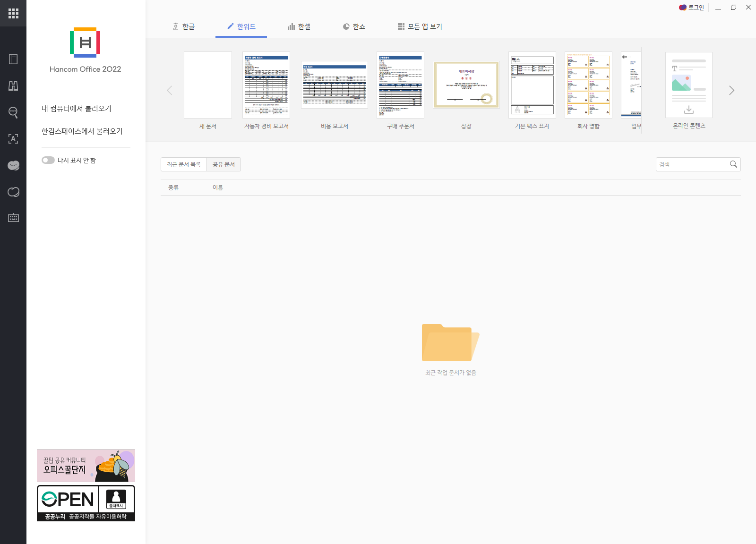
Task: Click 한컴스페이스에서 불러오기
Action: (82, 131)
